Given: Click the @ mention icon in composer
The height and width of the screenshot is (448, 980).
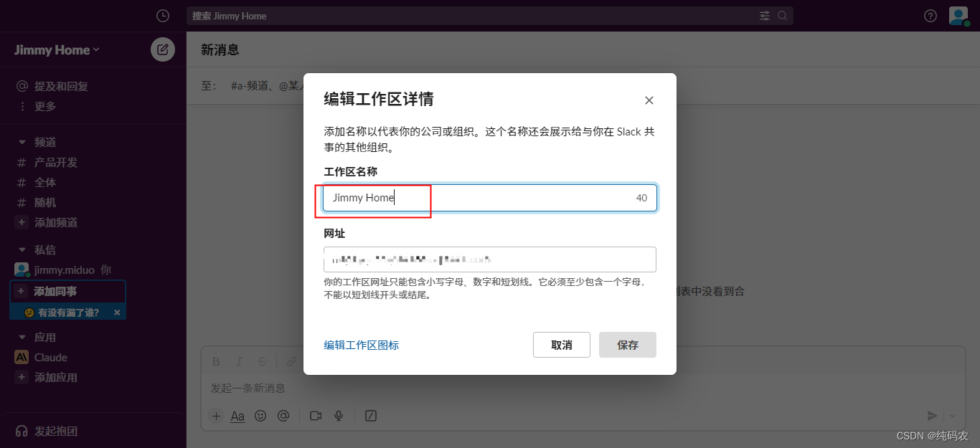Looking at the screenshot, I should coord(283,416).
